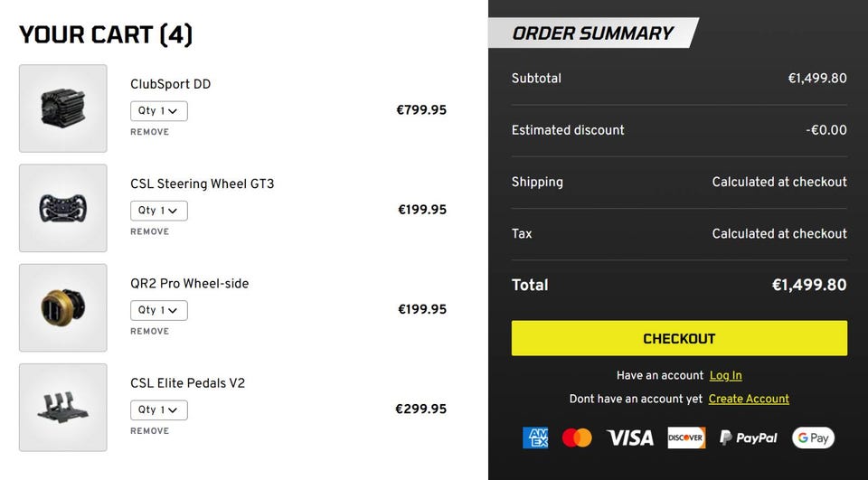Remove CSL Elite Pedals V2 item
Viewport: 868px width, 480px height.
pyautogui.click(x=149, y=430)
